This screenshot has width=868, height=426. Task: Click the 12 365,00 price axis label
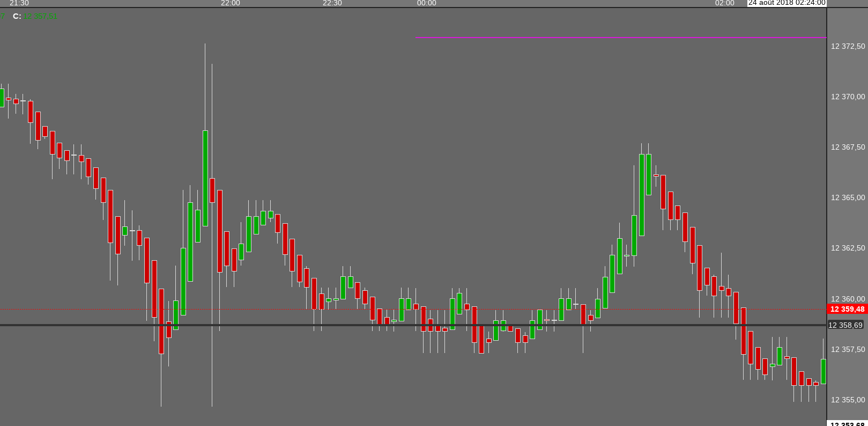click(848, 197)
